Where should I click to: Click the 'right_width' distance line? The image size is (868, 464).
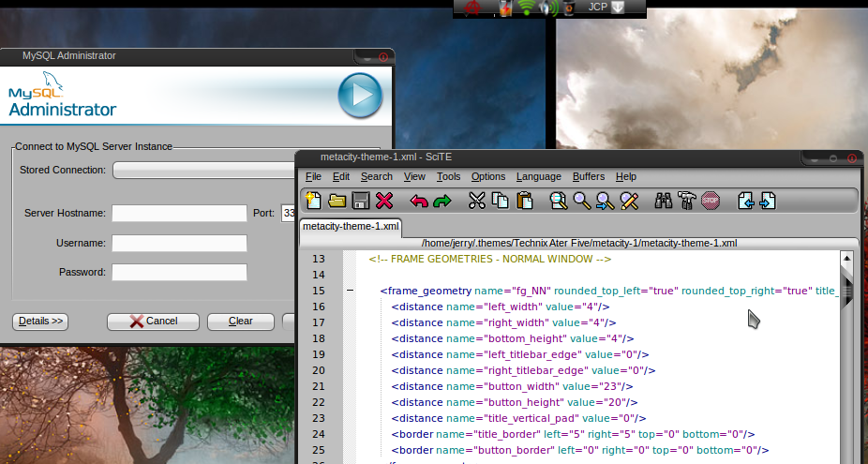(503, 322)
